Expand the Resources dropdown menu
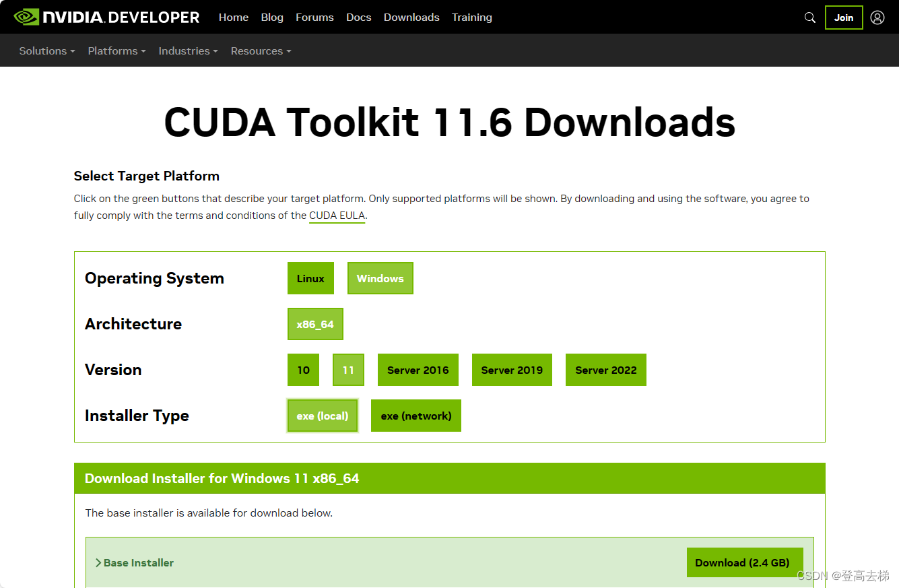This screenshot has height=588, width=899. coord(261,51)
